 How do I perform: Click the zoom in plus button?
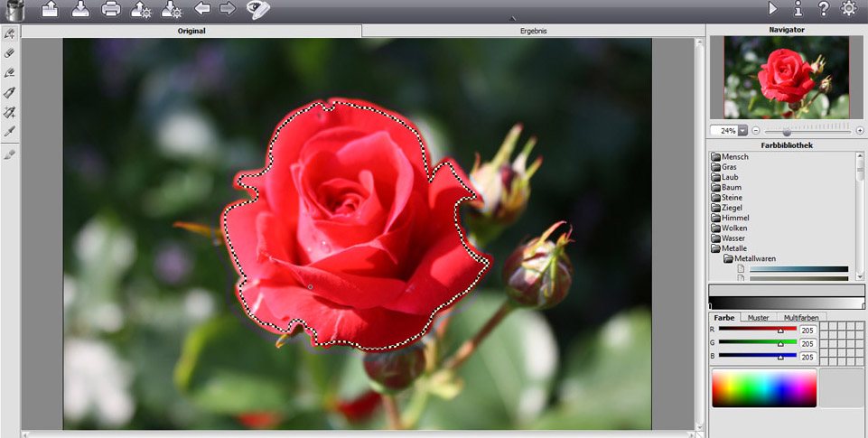point(860,131)
